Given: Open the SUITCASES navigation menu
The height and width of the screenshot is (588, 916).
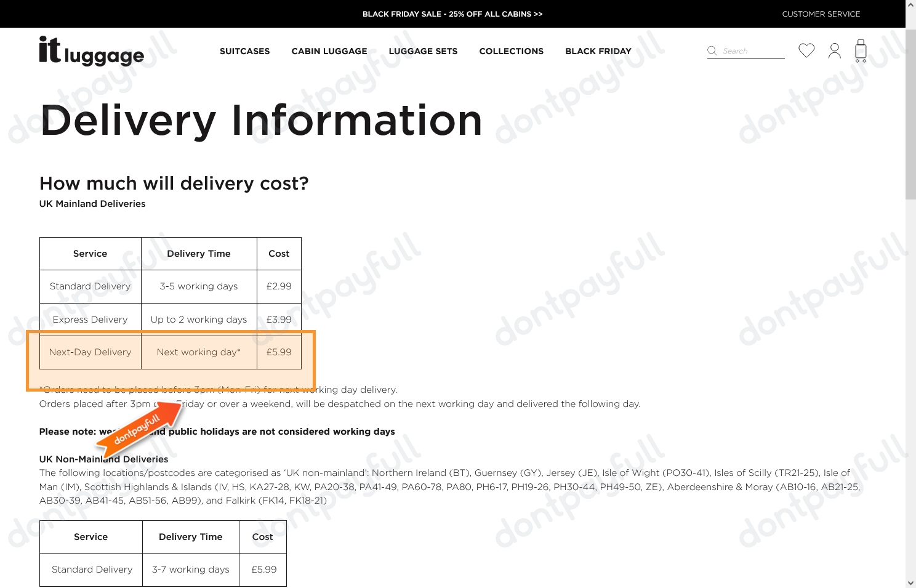Looking at the screenshot, I should (x=244, y=51).
